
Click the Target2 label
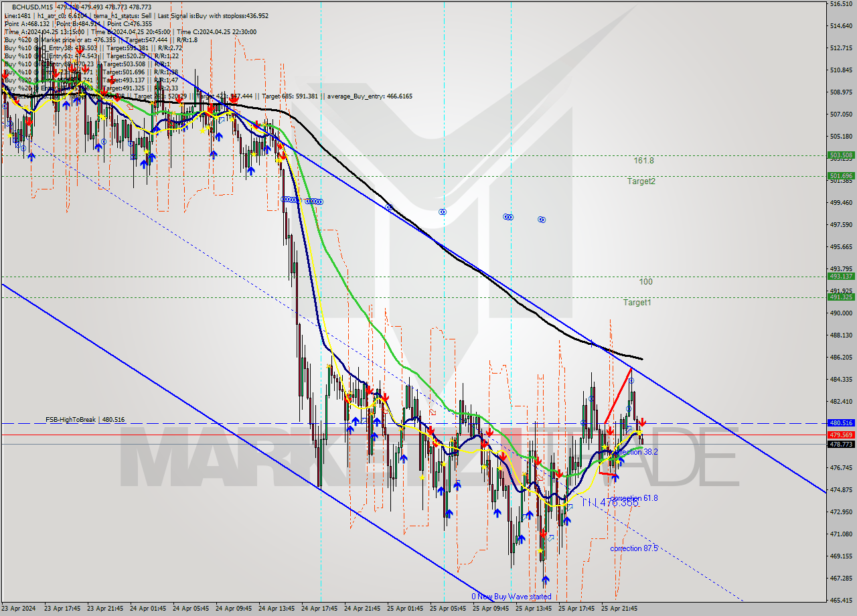641,181
